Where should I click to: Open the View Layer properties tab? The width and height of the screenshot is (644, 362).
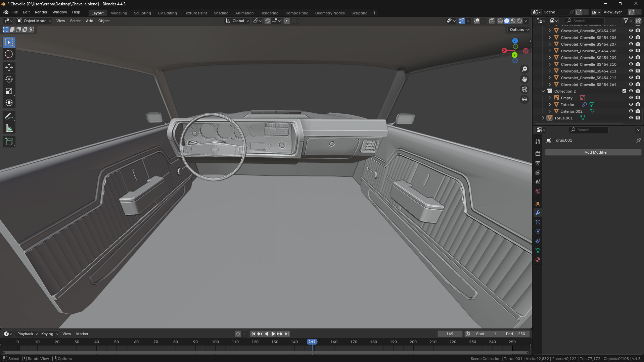tap(538, 172)
